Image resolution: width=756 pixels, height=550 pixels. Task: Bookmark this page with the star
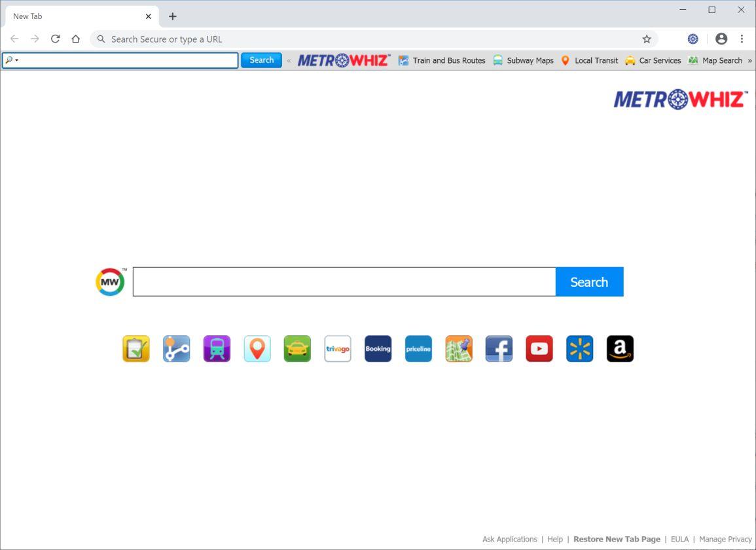tap(647, 39)
